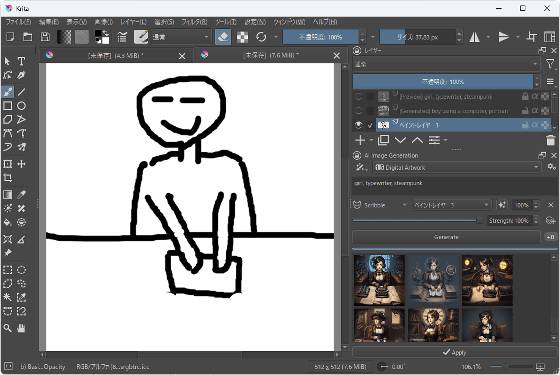Toggle the lock on the [Preview] layer
The image size is (560, 375).
coord(525,96)
